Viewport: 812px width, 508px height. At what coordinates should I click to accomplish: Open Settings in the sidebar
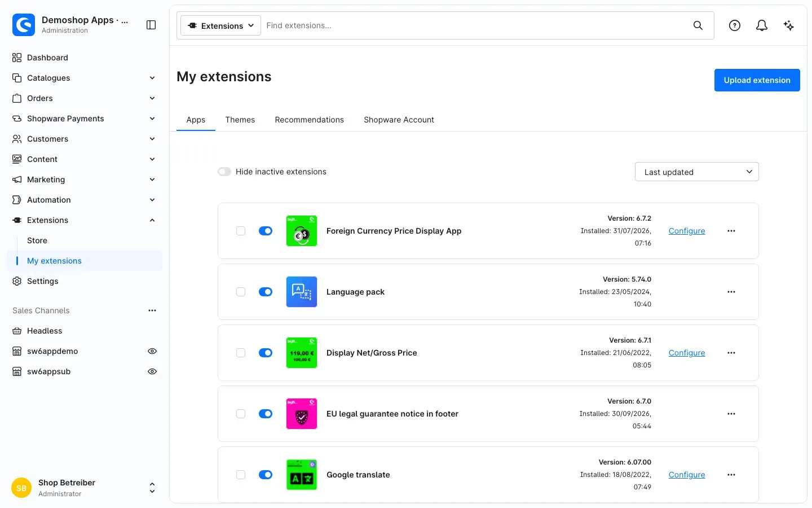[85, 281]
